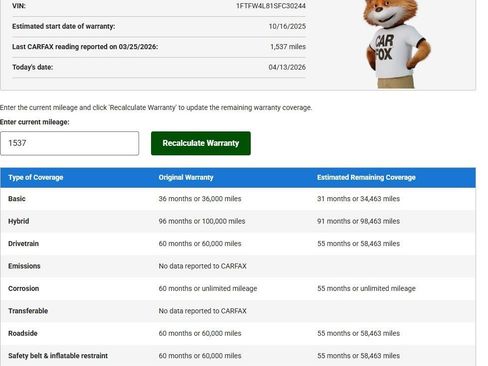Select the Type of Coverage column header
This screenshot has height=366, width=488.
pyautogui.click(x=36, y=177)
